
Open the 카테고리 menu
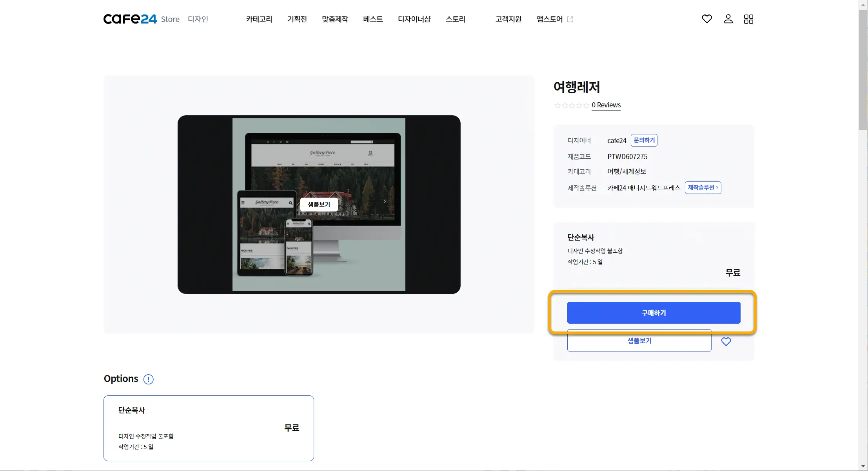(258, 19)
